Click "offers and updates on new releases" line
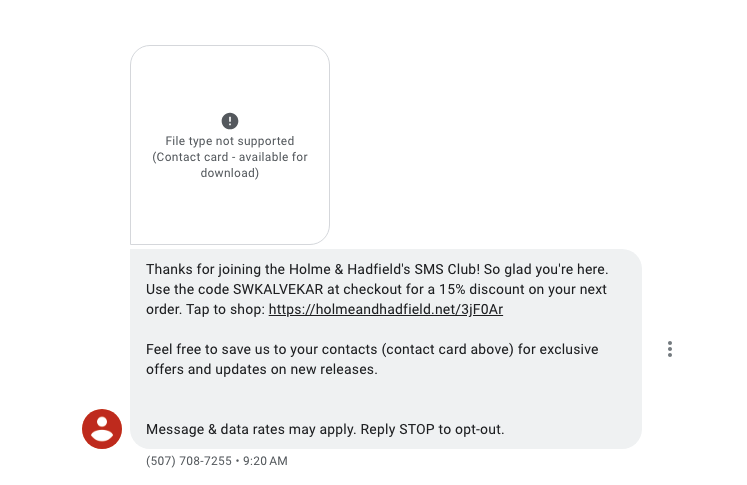The width and height of the screenshot is (747, 485). 262,369
